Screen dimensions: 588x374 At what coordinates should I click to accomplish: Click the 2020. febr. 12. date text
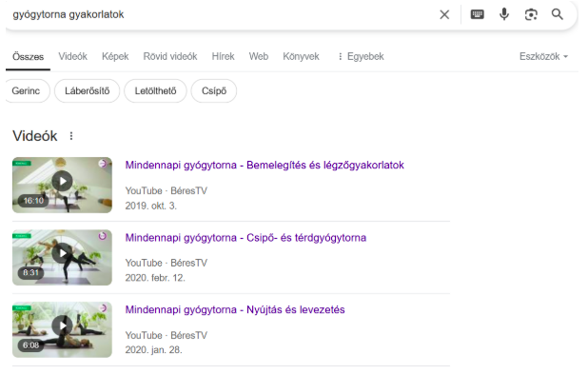155,278
